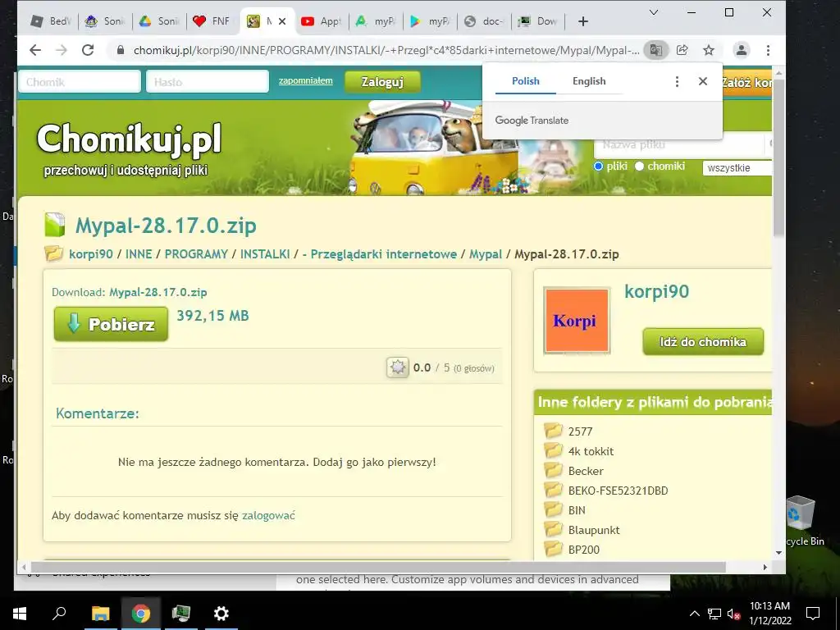Reload the page with the refresh icon
This screenshot has height=630, width=840.
pyautogui.click(x=88, y=50)
